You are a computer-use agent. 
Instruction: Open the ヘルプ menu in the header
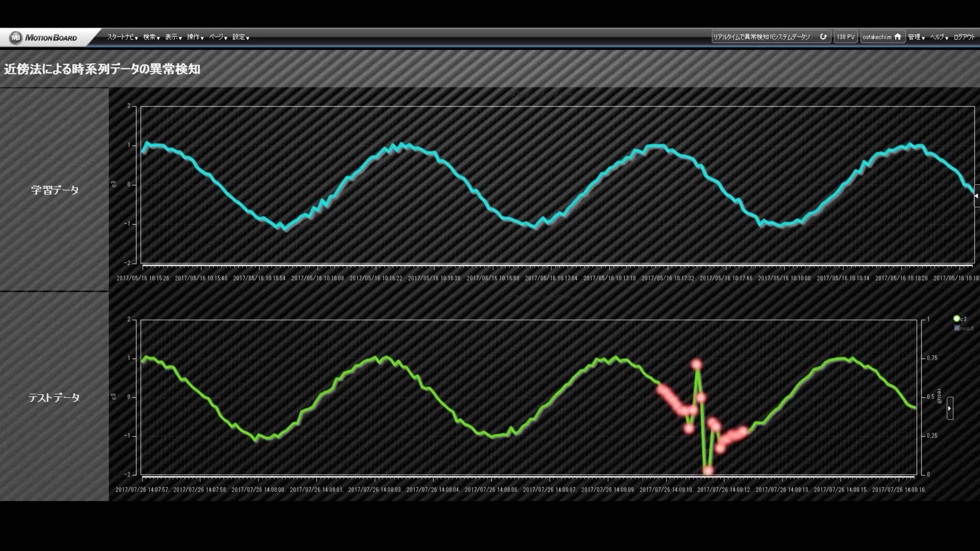(939, 37)
